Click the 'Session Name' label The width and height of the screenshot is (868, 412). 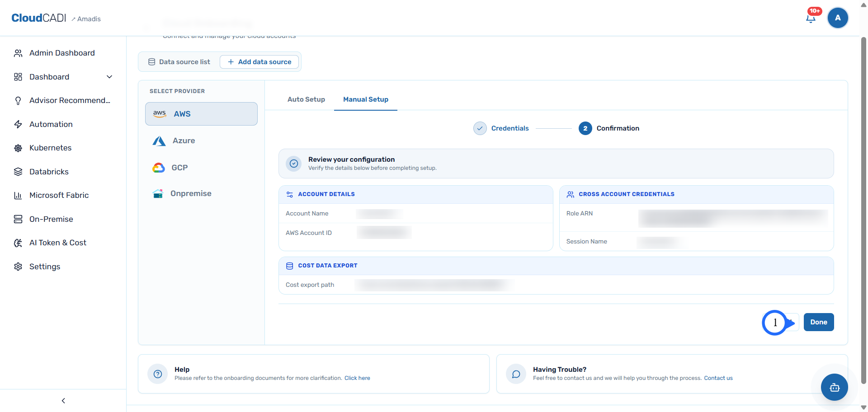click(x=587, y=242)
